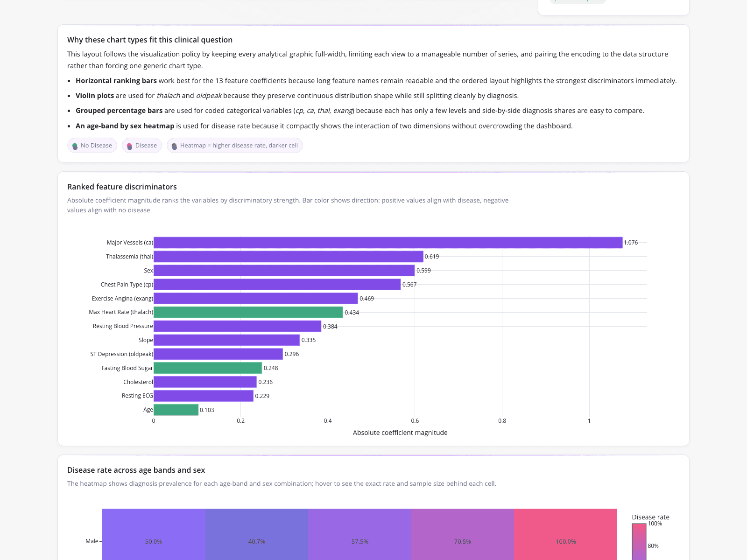Click the 1.076 value label
This screenshot has height=560, width=747.
coord(631,243)
